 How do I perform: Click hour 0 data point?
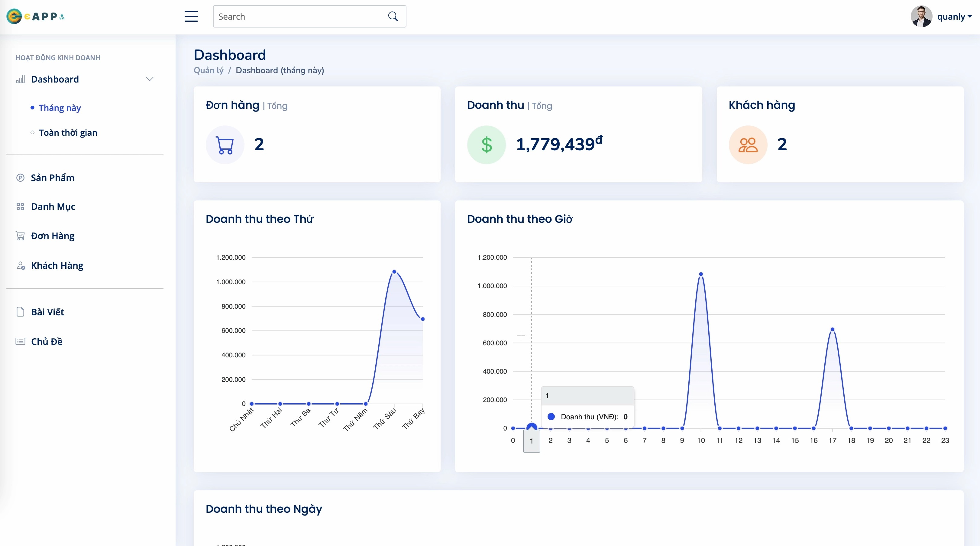tap(513, 428)
